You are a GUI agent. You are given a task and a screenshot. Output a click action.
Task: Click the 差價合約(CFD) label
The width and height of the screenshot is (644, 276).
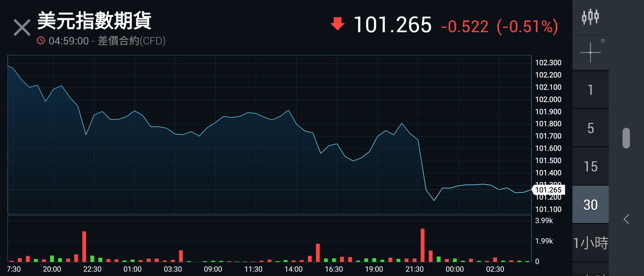tap(132, 41)
